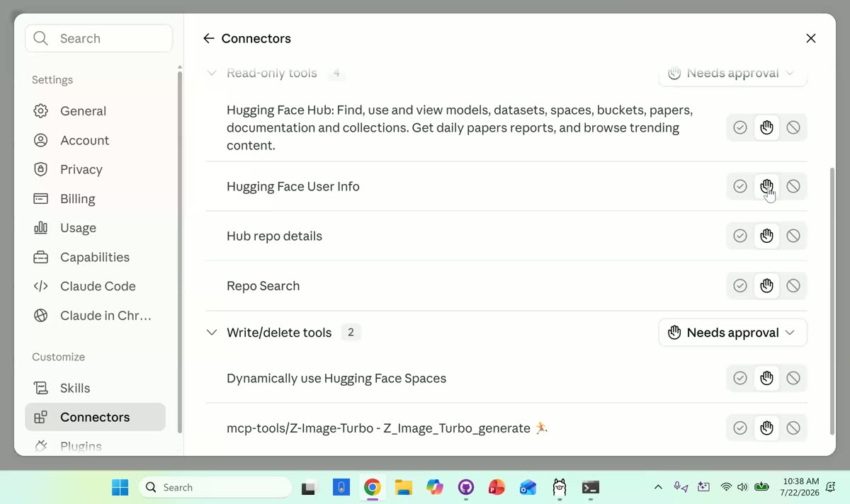Open PowerPoint from the taskbar
The width and height of the screenshot is (850, 504).
497,487
